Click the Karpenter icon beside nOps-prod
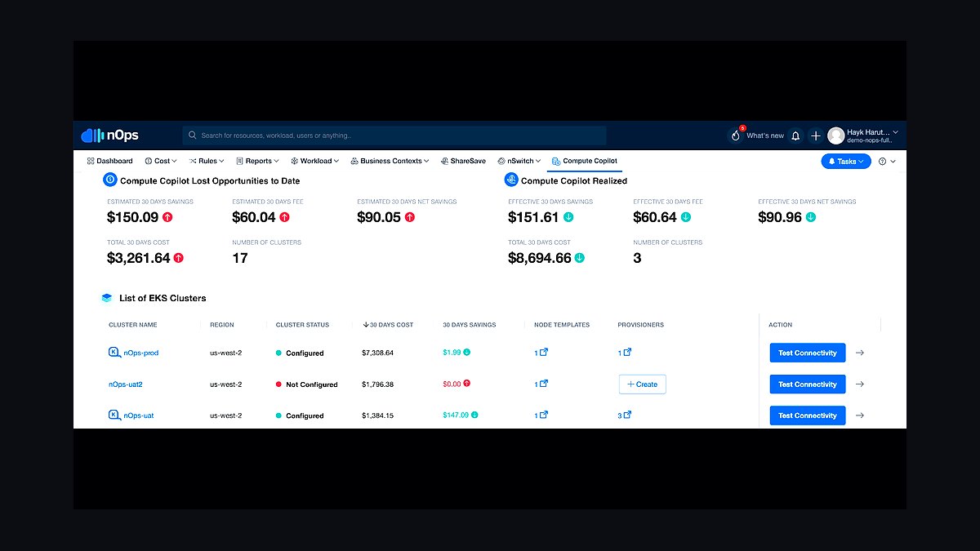 click(114, 353)
